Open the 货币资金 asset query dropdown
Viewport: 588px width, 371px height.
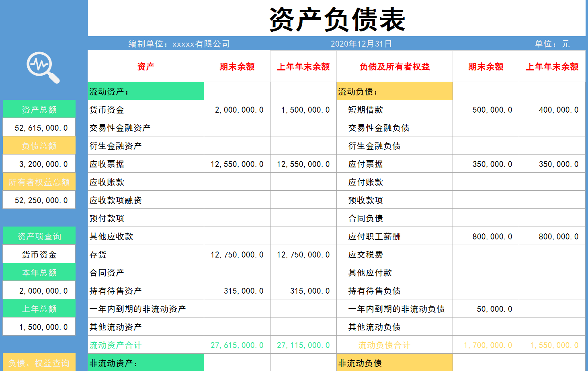coord(39,254)
